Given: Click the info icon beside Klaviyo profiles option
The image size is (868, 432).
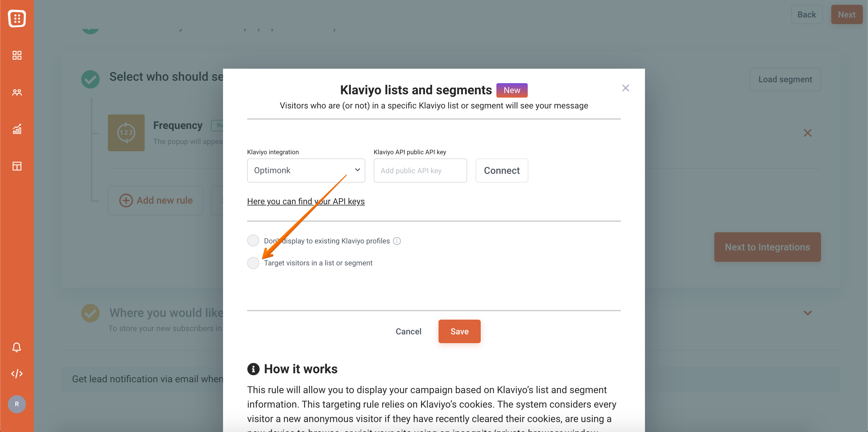Looking at the screenshot, I should tap(397, 241).
